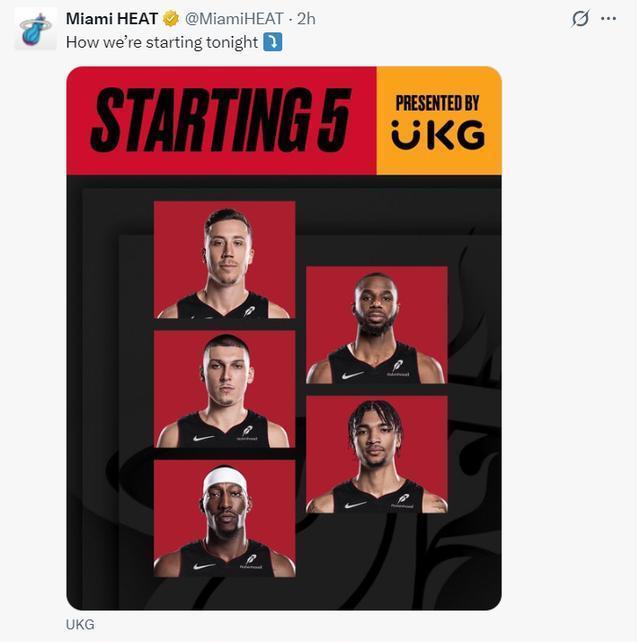Click the UKG caption below image
Image resolution: width=640 pixels, height=642 pixels.
click(x=80, y=625)
